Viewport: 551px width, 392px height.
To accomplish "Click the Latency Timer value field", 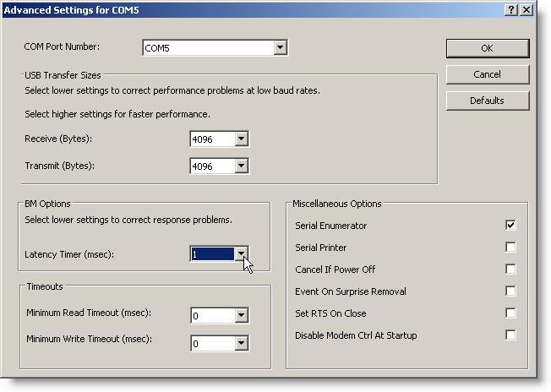I will [x=211, y=254].
